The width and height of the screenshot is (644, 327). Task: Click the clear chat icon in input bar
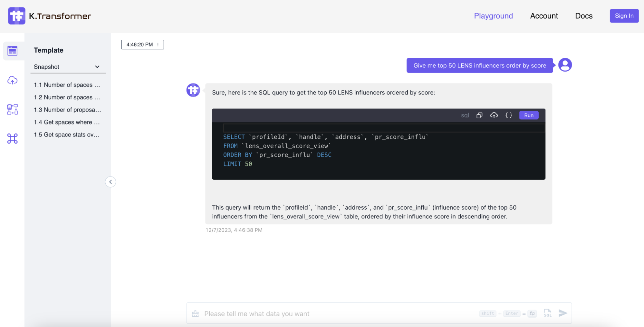point(195,313)
